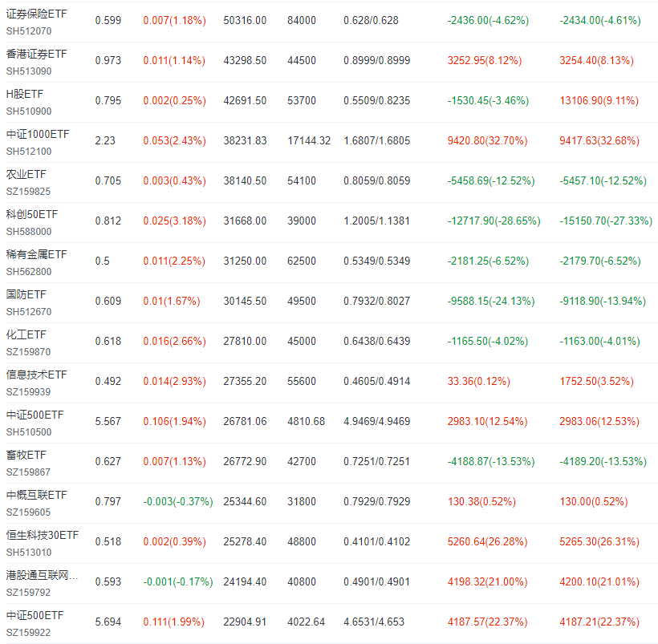Screen dimensions: 658x644
Task: Select loss value -2436.00(-4.62%)
Action: pos(488,20)
